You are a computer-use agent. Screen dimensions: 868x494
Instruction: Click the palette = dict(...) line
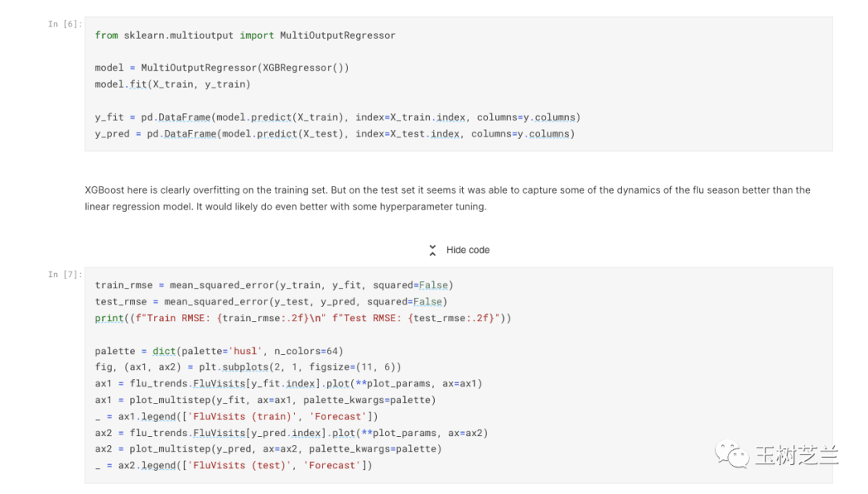tap(219, 351)
